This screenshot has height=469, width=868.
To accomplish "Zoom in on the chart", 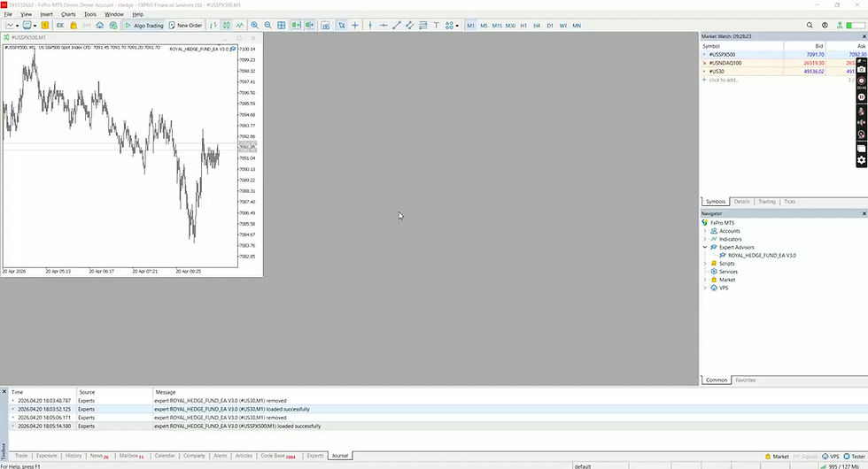I will (x=255, y=26).
